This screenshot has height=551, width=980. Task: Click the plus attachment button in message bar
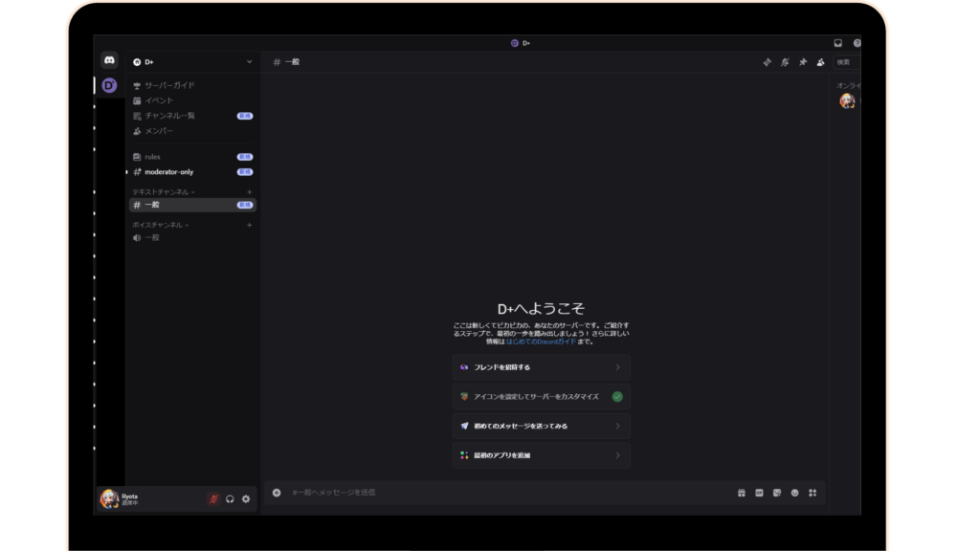277,493
